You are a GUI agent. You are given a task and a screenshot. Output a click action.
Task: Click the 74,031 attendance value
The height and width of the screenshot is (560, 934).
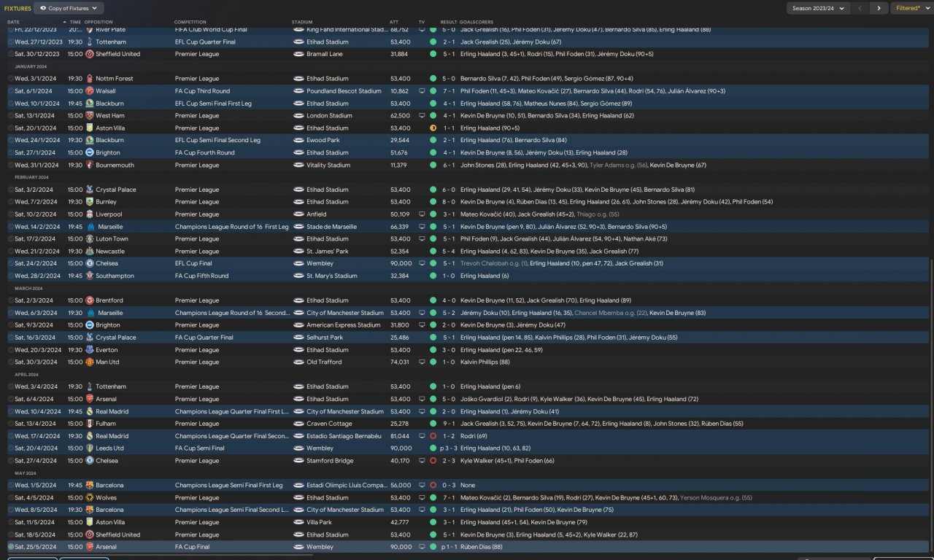pos(399,362)
